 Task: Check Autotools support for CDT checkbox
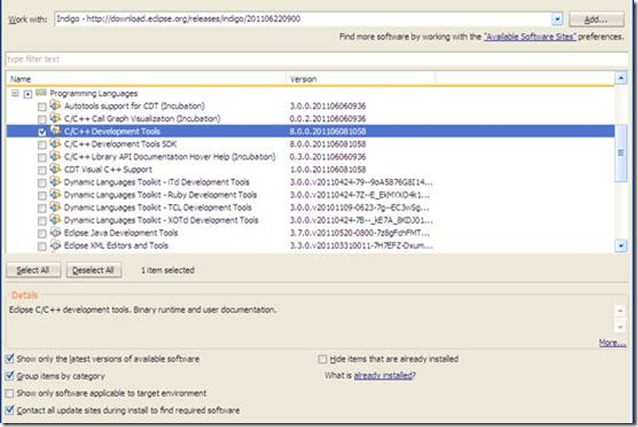tap(42, 107)
